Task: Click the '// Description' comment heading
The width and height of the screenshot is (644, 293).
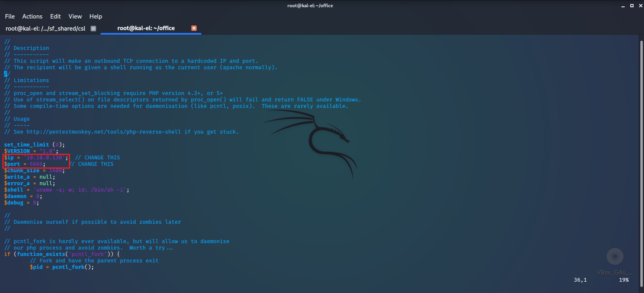Action: click(27, 48)
